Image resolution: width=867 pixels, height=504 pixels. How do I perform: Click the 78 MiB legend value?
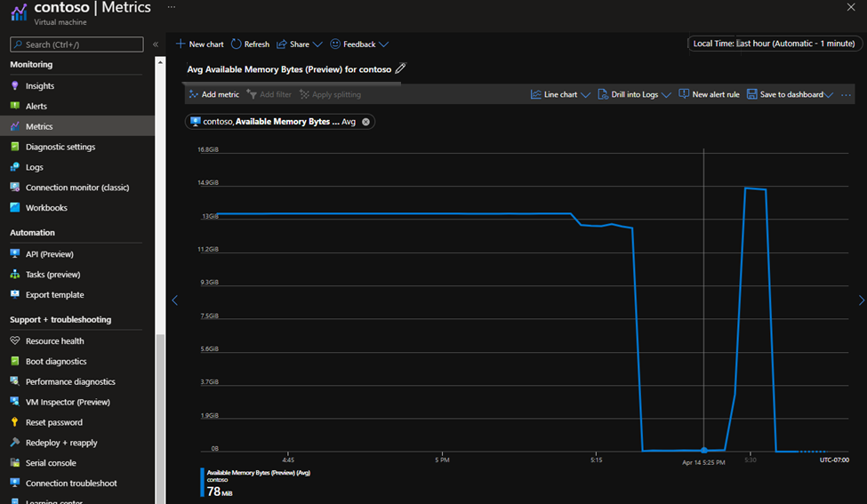220,492
